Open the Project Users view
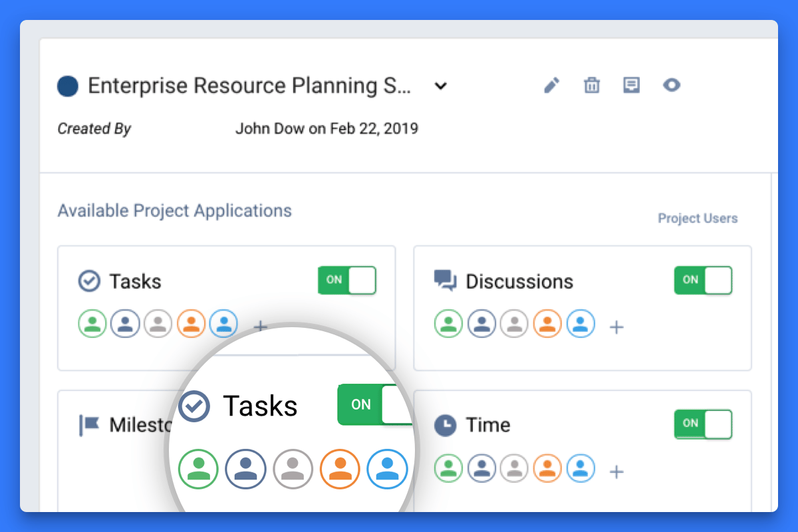 pos(698,218)
